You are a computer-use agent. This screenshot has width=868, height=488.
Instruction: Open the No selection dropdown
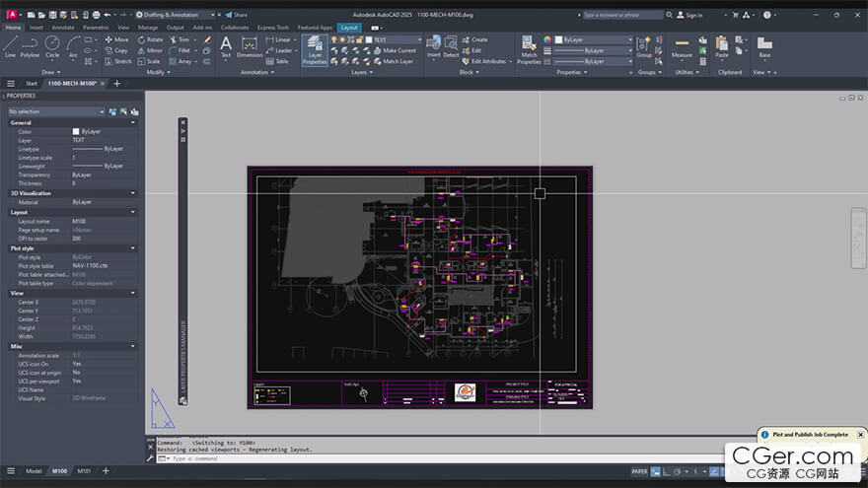[x=55, y=111]
